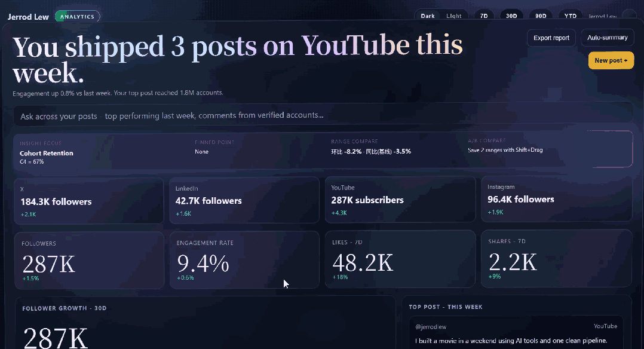
Task: Click the Pinned Point None value
Action: coord(202,152)
